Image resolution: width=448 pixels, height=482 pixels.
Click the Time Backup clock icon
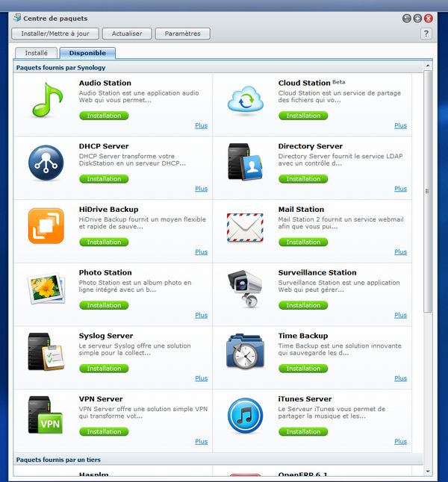pyautogui.click(x=245, y=351)
